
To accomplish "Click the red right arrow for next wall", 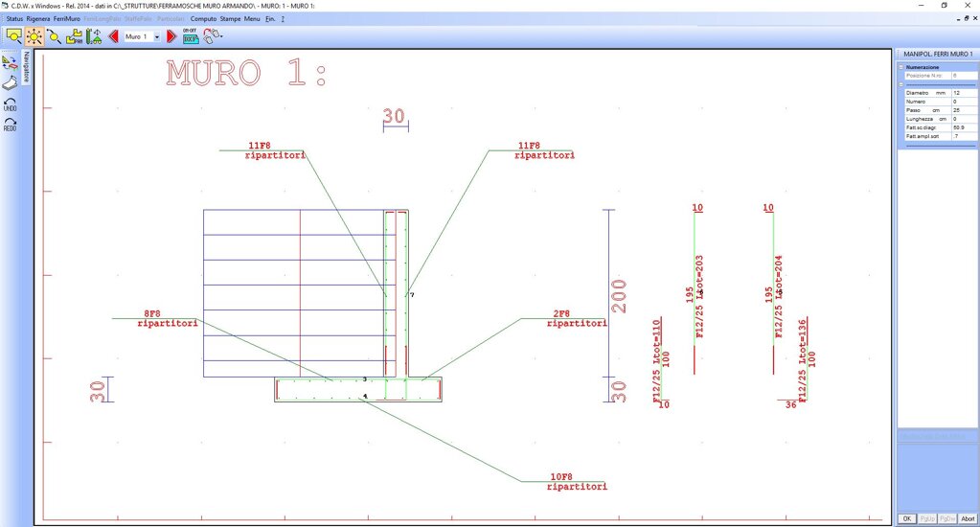I will [171, 36].
